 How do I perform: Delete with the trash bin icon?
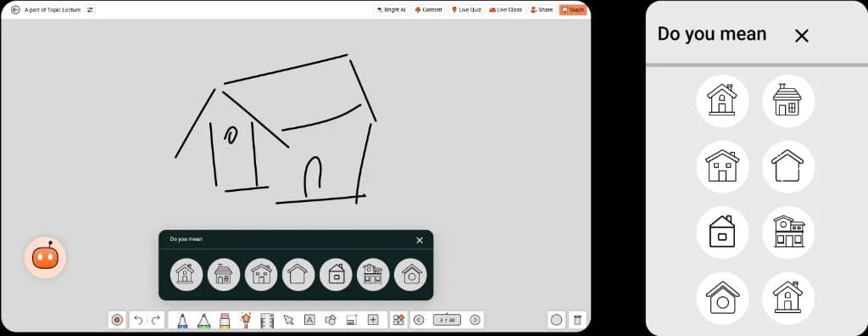click(x=577, y=320)
